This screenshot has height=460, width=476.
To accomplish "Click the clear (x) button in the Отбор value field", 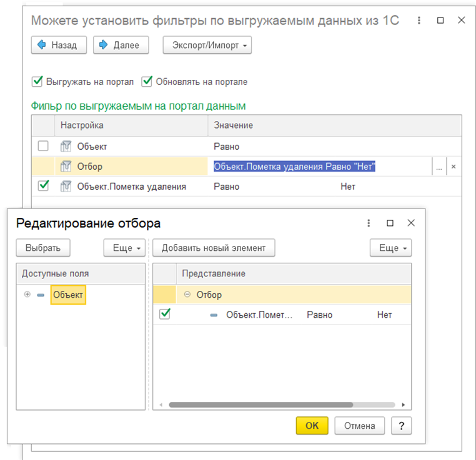I will tap(454, 167).
